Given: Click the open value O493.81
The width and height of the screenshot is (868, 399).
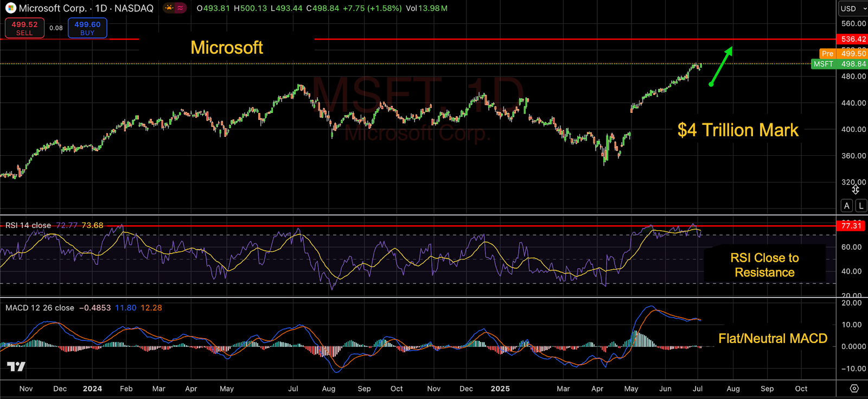Looking at the screenshot, I should point(214,8).
